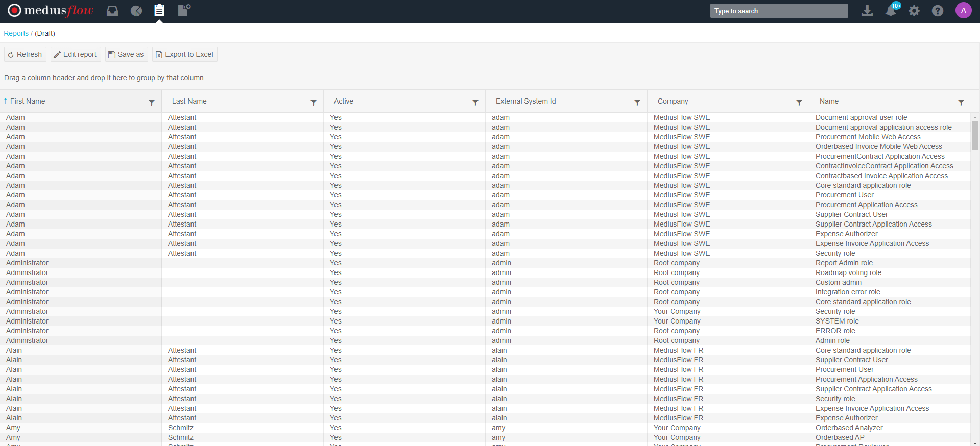Viewport: 980px width, 446px height.
Task: Open filter for Active column
Action: 475,103
